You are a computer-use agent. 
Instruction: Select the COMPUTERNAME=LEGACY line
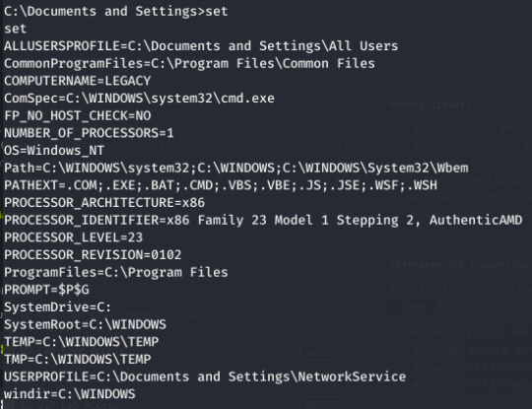78,81
